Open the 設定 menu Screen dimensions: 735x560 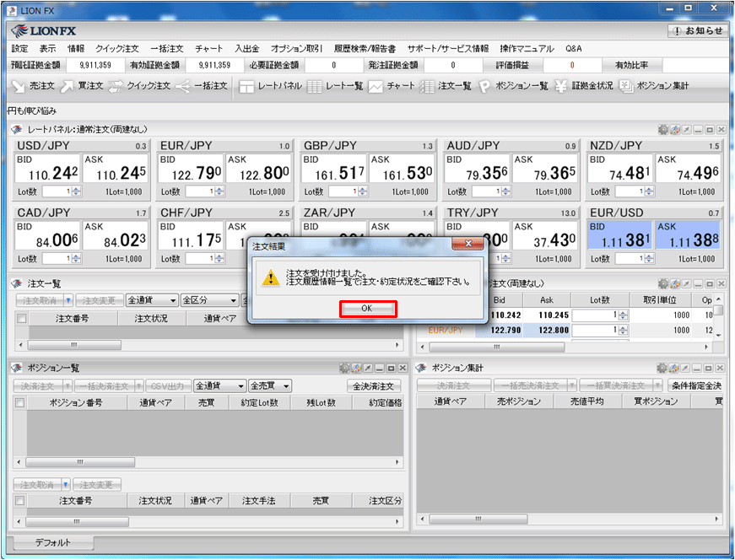pyautogui.click(x=19, y=49)
